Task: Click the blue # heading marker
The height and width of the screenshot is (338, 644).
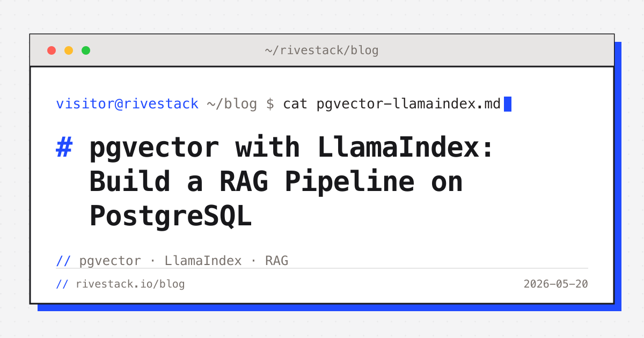Action: point(64,147)
